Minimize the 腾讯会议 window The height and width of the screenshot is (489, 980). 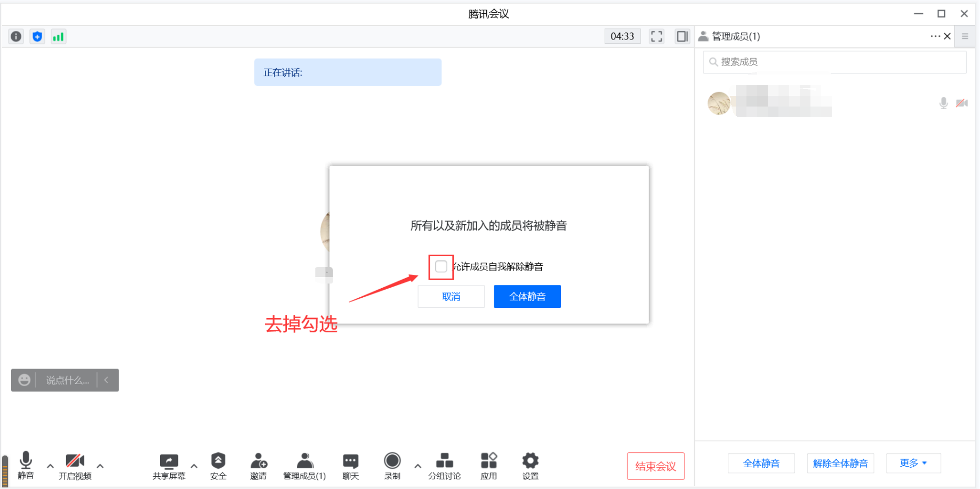918,14
